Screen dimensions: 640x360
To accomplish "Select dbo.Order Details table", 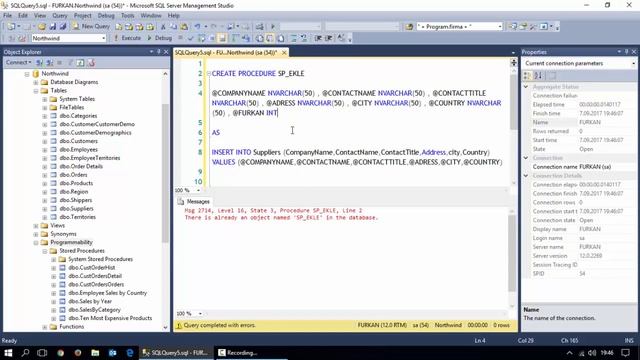I will tap(81, 166).
